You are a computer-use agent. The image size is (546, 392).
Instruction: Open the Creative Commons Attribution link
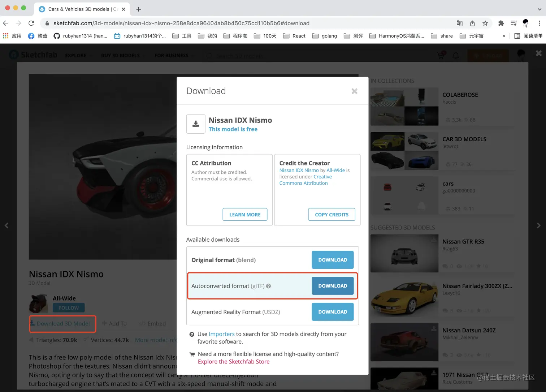pos(305,180)
